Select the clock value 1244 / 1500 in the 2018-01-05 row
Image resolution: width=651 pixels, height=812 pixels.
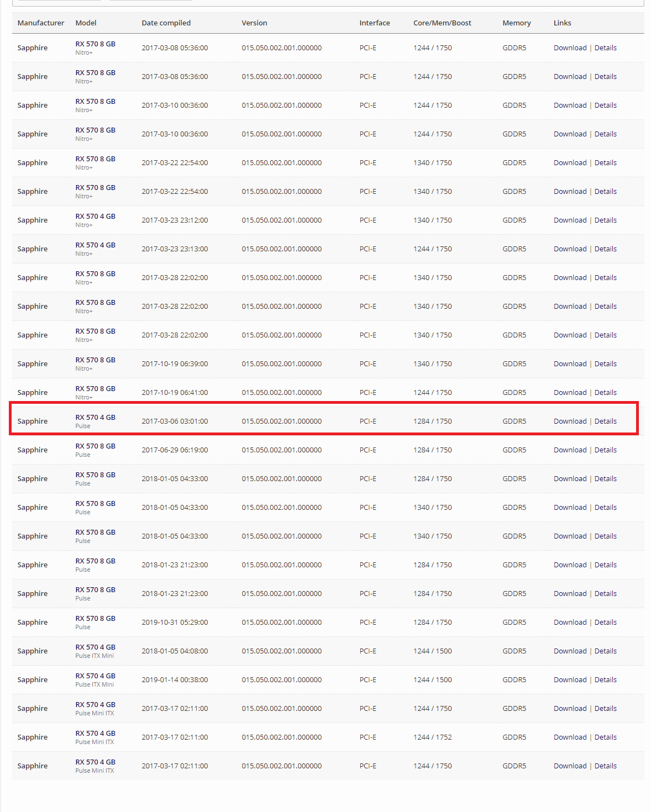coord(432,651)
